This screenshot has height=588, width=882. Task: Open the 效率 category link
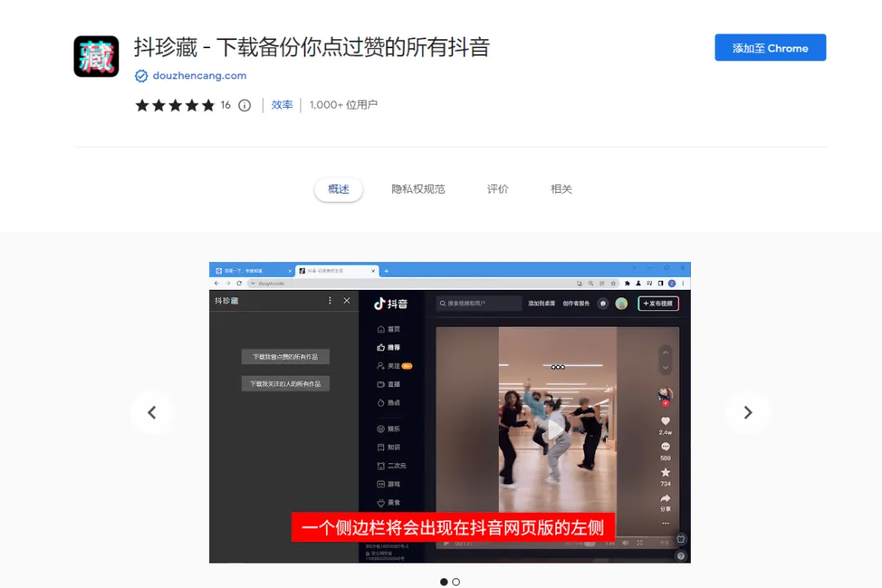[282, 105]
